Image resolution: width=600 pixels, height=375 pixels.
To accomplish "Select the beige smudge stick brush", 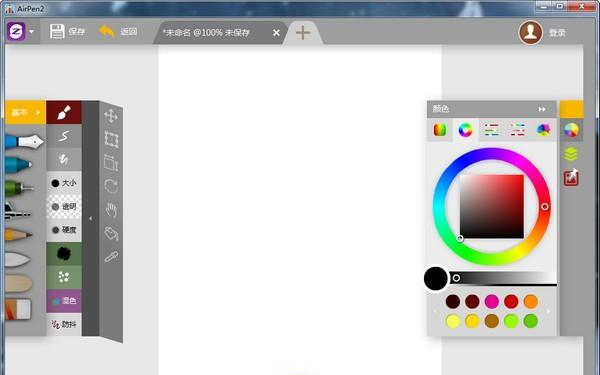I will click(18, 284).
